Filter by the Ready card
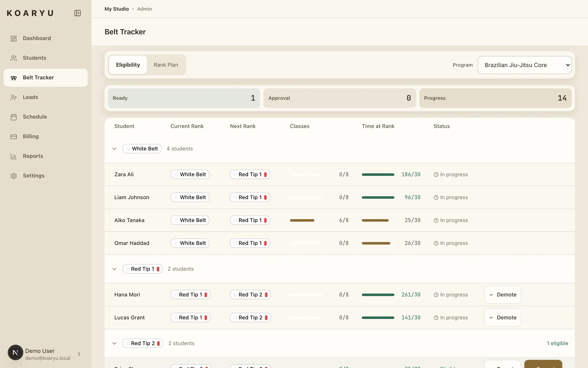 [184, 98]
